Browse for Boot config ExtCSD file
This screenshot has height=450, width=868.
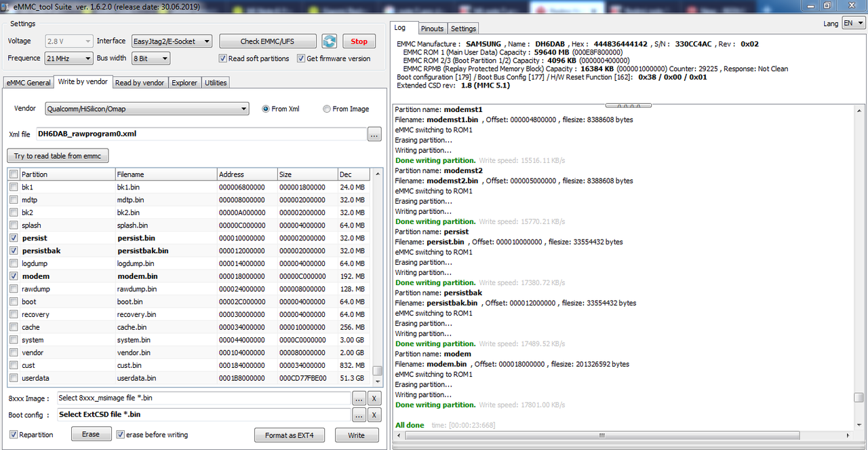pyautogui.click(x=359, y=415)
